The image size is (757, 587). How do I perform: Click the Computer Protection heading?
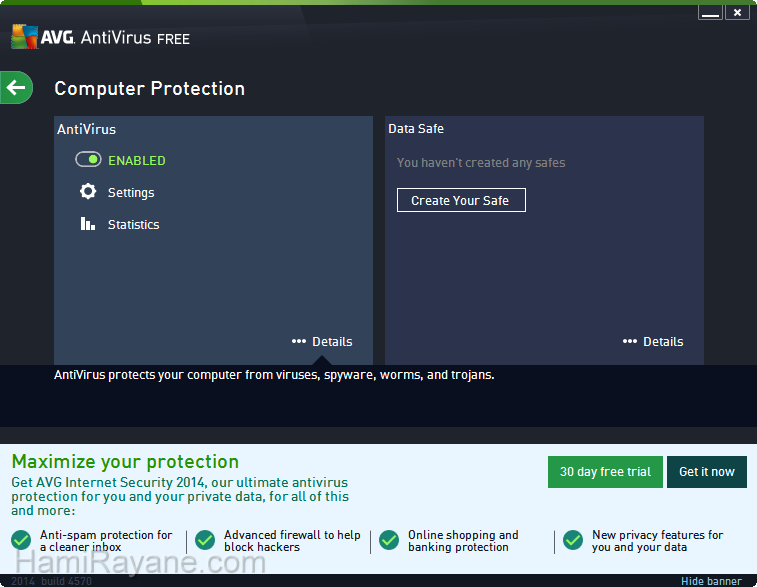150,89
